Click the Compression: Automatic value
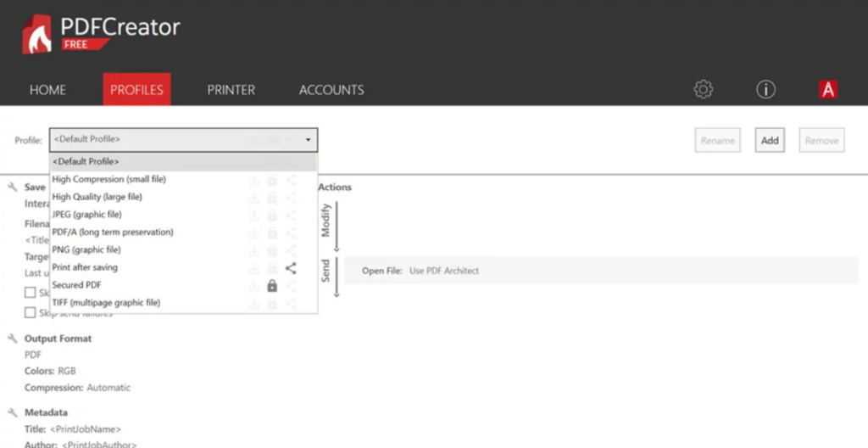This screenshot has height=448, width=868. pyautogui.click(x=77, y=388)
